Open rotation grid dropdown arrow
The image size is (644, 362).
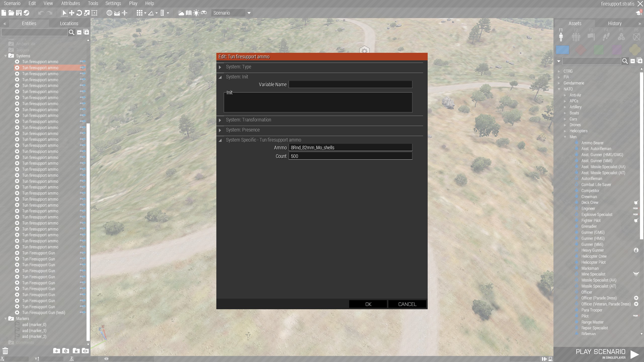tap(156, 13)
